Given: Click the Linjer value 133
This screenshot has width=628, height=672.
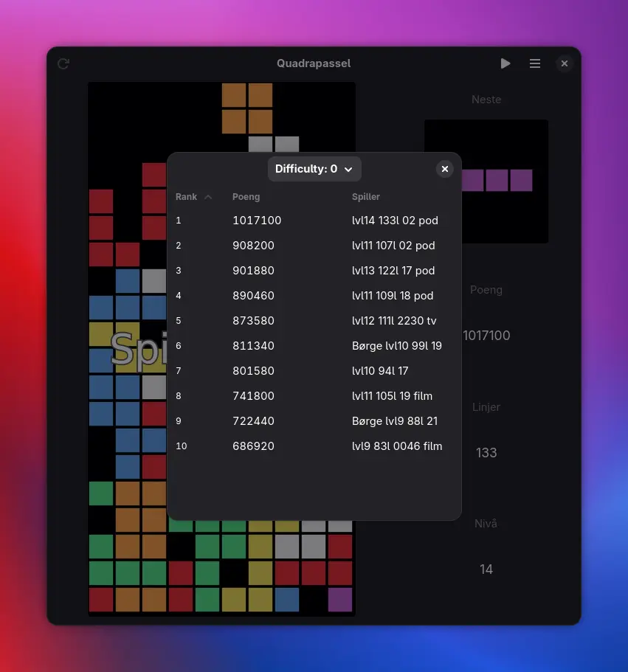Looking at the screenshot, I should pyautogui.click(x=486, y=453).
